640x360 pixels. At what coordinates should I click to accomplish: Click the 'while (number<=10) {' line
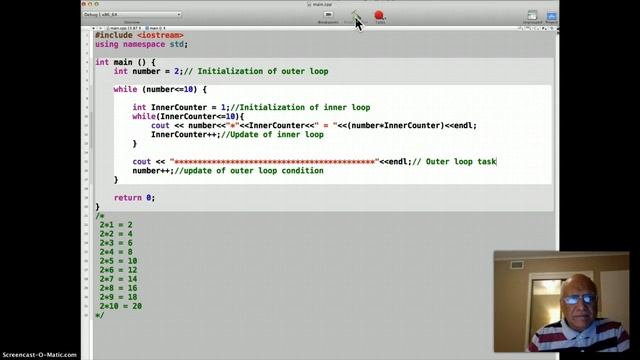(x=160, y=89)
